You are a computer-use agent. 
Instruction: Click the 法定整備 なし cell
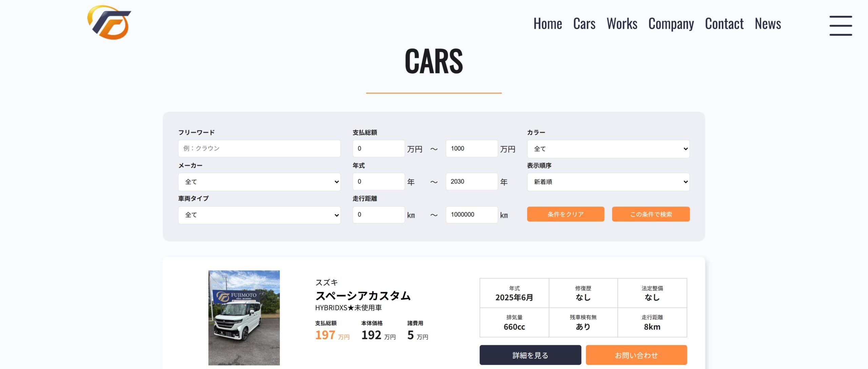(652, 293)
